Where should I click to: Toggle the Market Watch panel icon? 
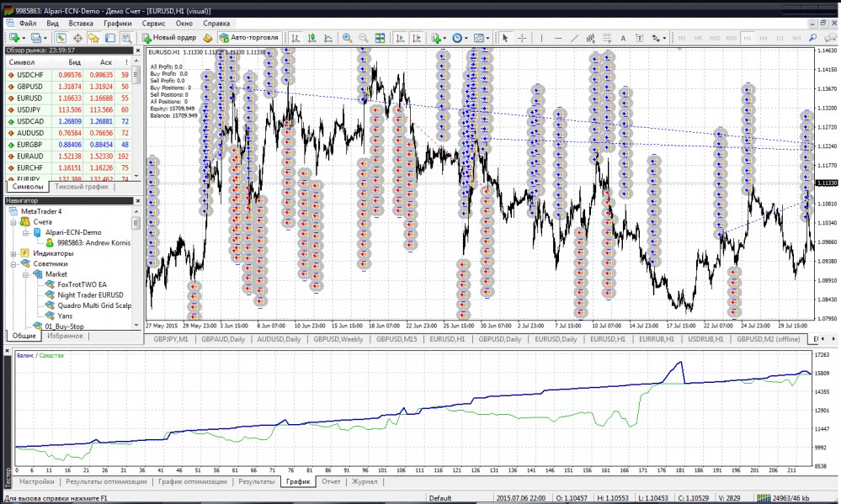click(x=61, y=38)
